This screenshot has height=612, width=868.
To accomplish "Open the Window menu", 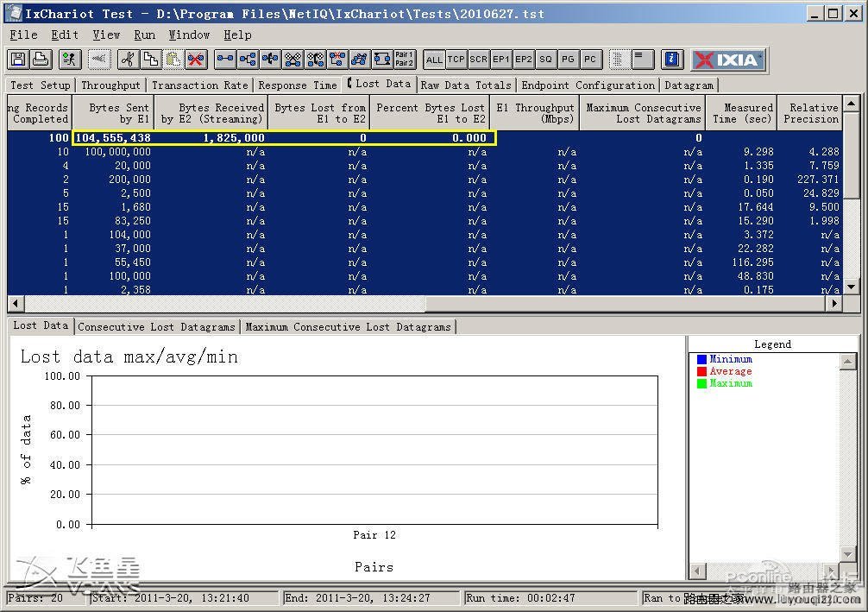I will [x=189, y=35].
